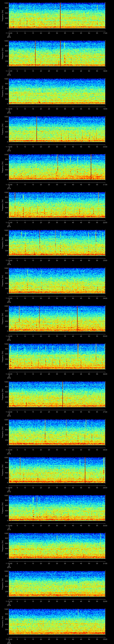
Task: Click the 11:28:00 start time label
Action: tap(9, 487)
